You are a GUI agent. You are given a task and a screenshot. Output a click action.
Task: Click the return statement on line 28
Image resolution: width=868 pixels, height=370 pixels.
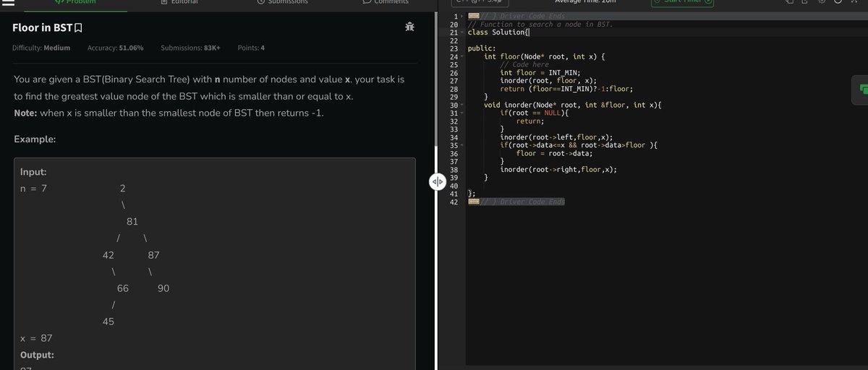(567, 89)
